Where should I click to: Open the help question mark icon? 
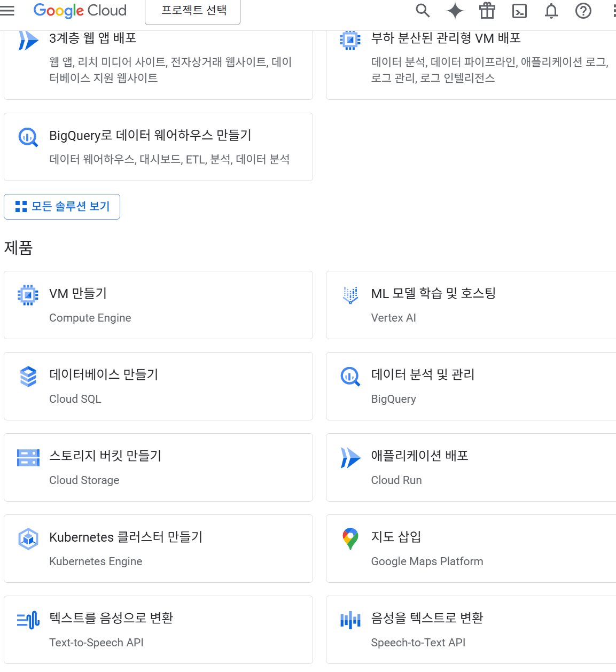click(583, 11)
